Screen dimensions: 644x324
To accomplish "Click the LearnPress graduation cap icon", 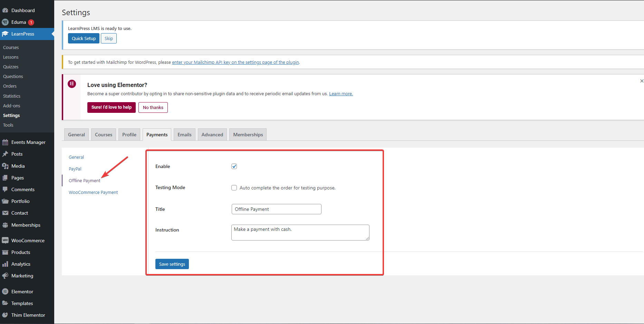I will [5, 34].
